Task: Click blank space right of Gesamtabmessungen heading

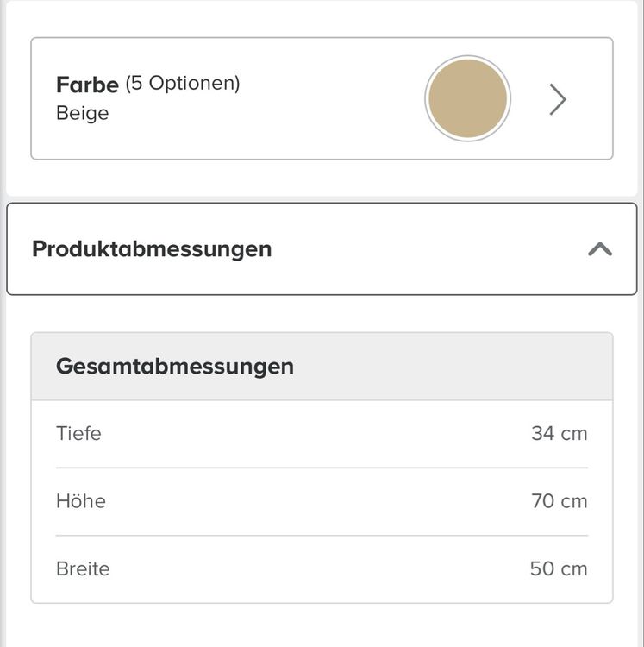Action: [x=453, y=367]
